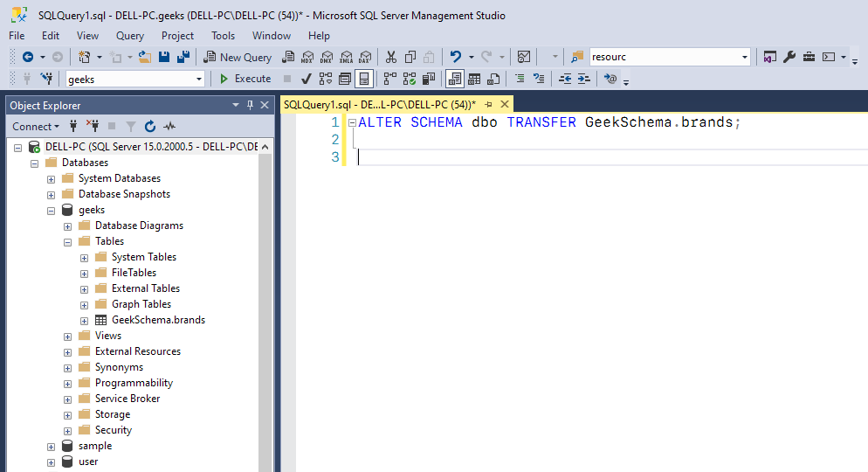
Task: Open the Undo history dropdown arrow
Action: point(471,57)
